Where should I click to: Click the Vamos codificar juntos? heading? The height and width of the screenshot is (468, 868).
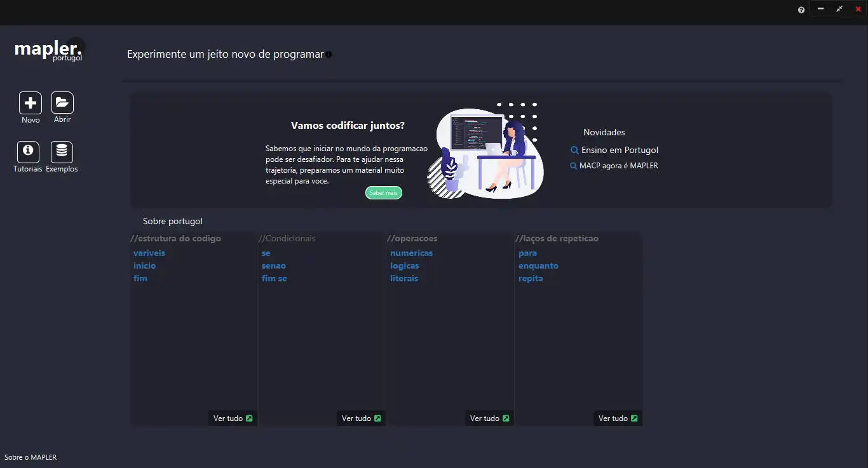(348, 126)
